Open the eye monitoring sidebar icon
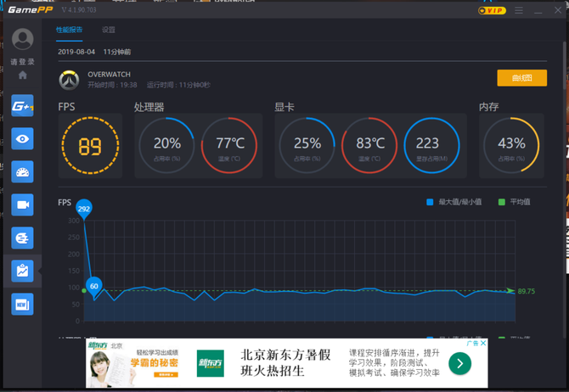569x392 pixels. 22,138
